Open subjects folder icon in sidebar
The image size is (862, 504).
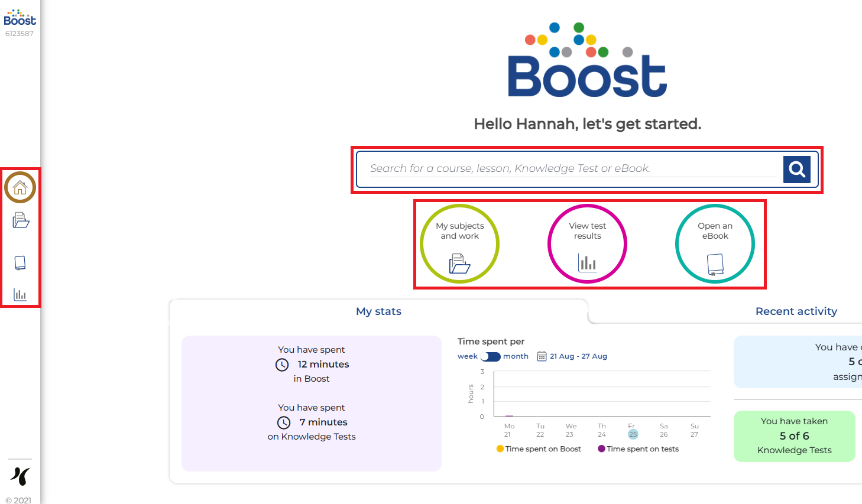click(x=21, y=220)
